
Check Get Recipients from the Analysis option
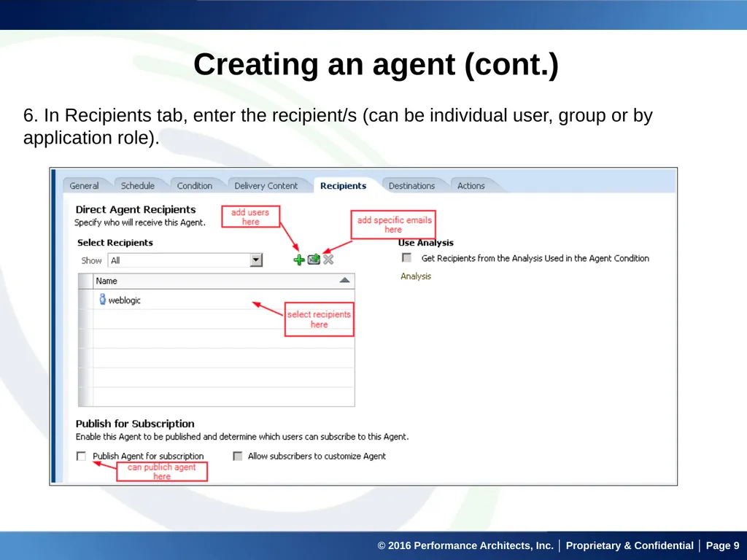tap(406, 257)
